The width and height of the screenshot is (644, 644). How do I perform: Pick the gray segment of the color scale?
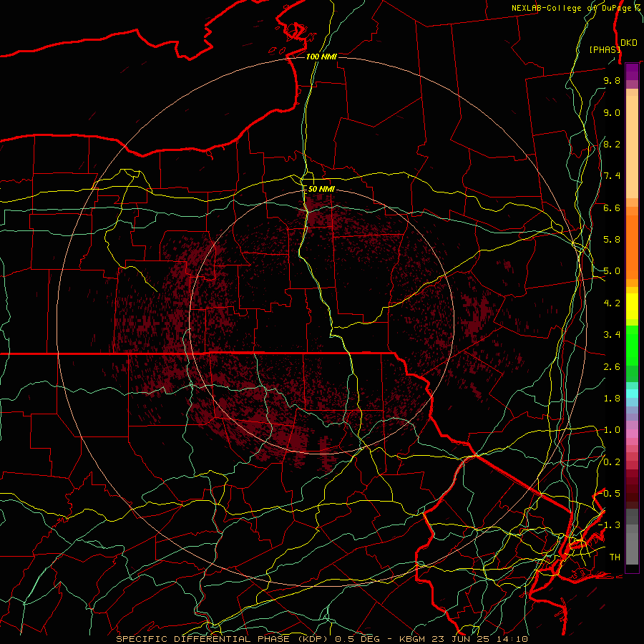point(632,536)
